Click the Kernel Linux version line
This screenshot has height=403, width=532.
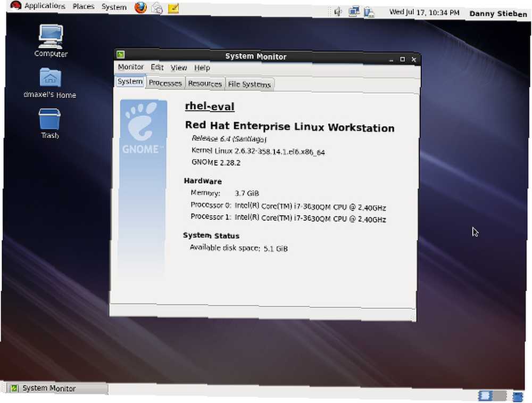click(x=258, y=151)
